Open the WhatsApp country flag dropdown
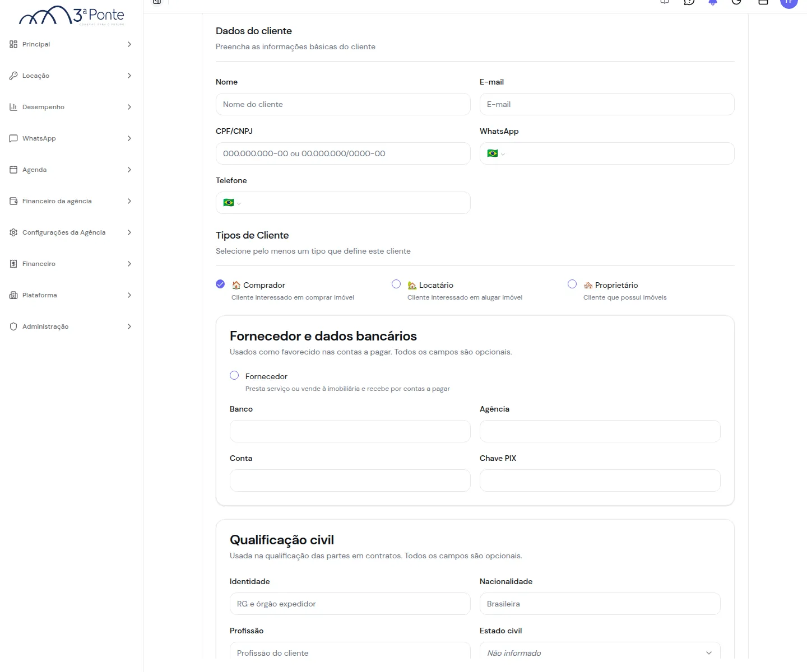Viewport: 807px width, 672px height. pos(496,153)
